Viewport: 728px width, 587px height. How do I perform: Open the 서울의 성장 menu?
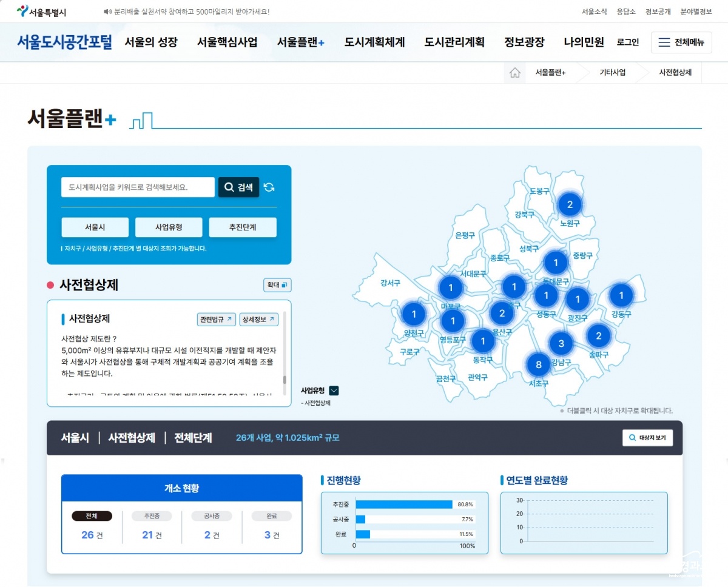coord(151,42)
